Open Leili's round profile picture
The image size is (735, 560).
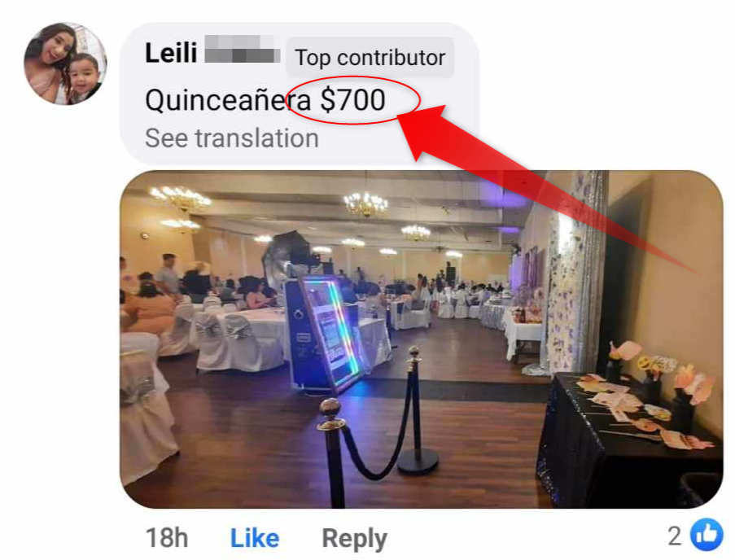[x=65, y=63]
